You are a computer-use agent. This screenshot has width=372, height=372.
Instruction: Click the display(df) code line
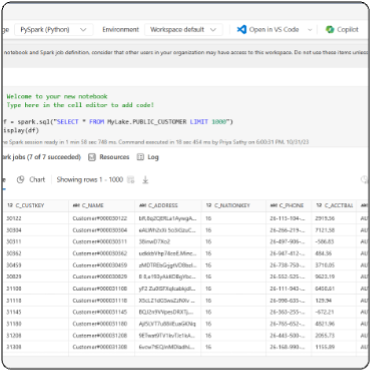(21, 130)
